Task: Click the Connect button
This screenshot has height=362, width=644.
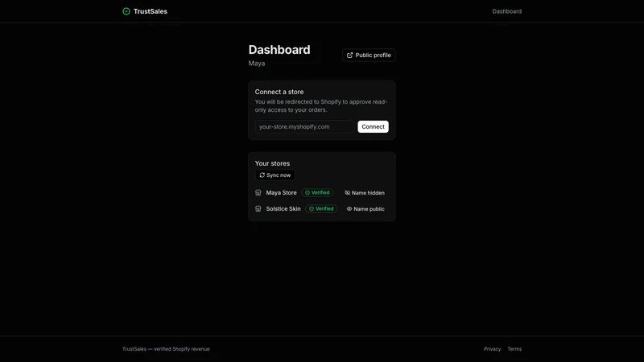Action: point(373,126)
